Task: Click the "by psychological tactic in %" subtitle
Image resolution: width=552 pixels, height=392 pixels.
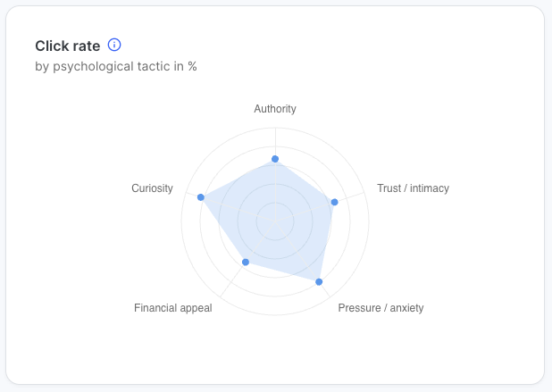Action: pos(116,67)
